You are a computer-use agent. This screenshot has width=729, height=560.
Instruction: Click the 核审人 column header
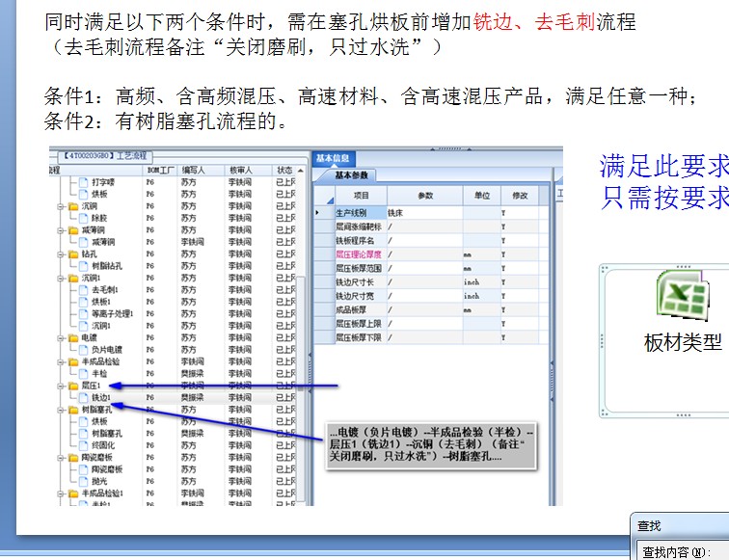(x=248, y=170)
